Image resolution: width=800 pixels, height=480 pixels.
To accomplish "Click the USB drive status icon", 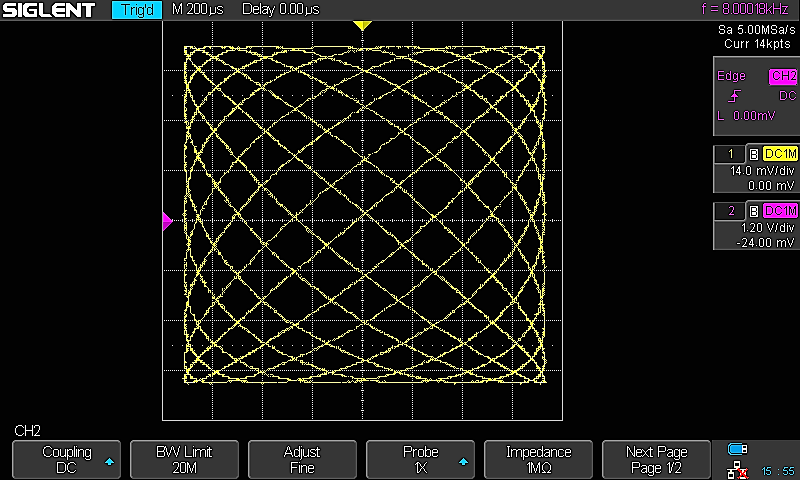I will coord(738,449).
